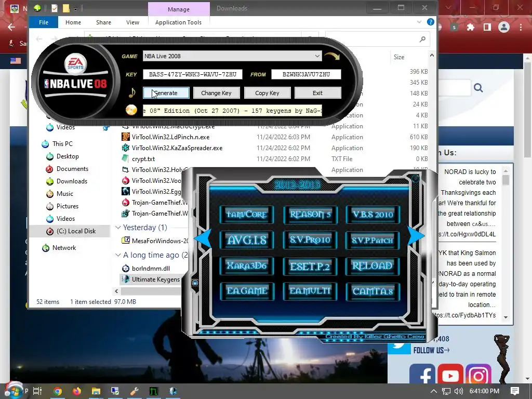Click the ESET.P.2 button
This screenshot has height=399, width=532.
click(310, 265)
